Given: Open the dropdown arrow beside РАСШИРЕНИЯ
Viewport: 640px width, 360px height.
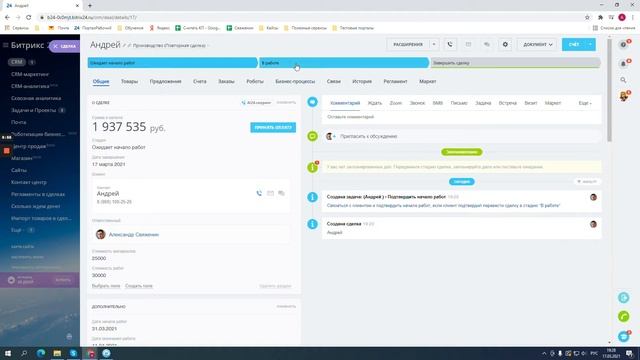Looking at the screenshot, I should pyautogui.click(x=434, y=44).
